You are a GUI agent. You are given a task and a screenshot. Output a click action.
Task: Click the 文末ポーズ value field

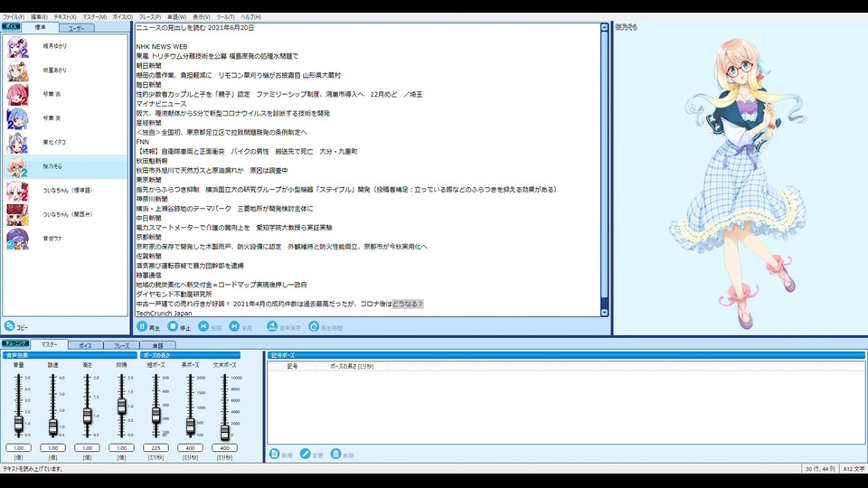pos(225,447)
